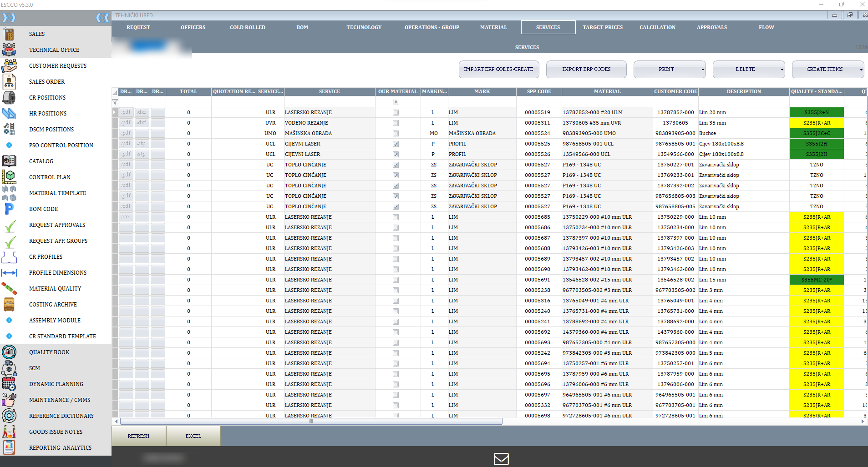Enable OUR MATERIAL on first LASERSKO REZANJE row
868x467 pixels.
396,112
